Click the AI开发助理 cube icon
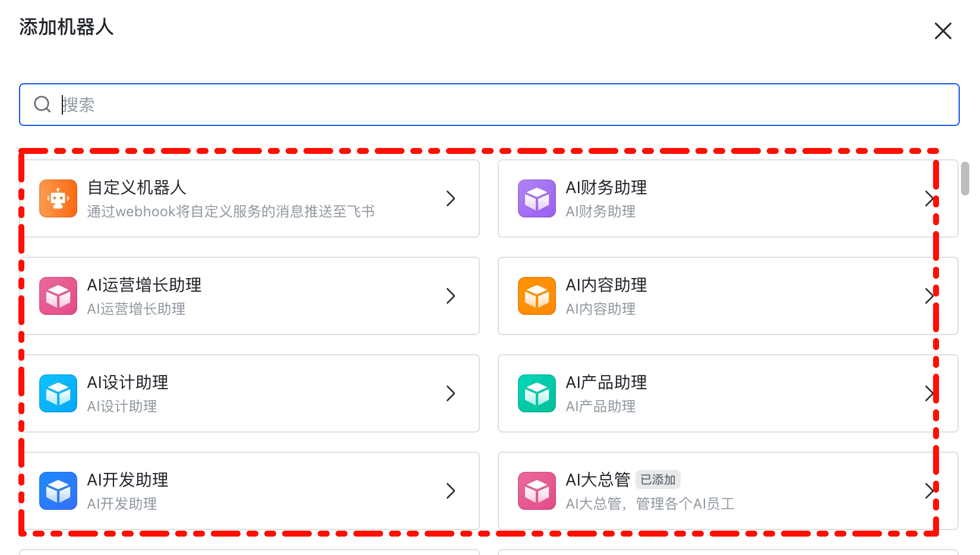The width and height of the screenshot is (980, 555). tap(58, 491)
